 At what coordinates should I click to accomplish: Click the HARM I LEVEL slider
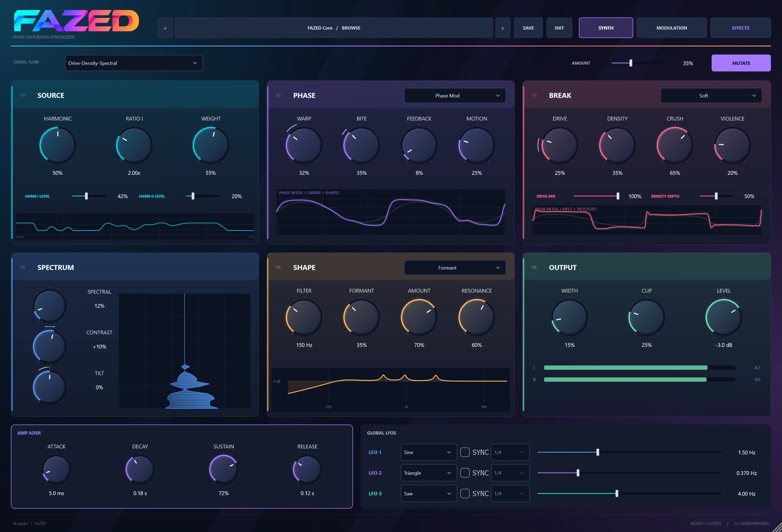pos(89,196)
